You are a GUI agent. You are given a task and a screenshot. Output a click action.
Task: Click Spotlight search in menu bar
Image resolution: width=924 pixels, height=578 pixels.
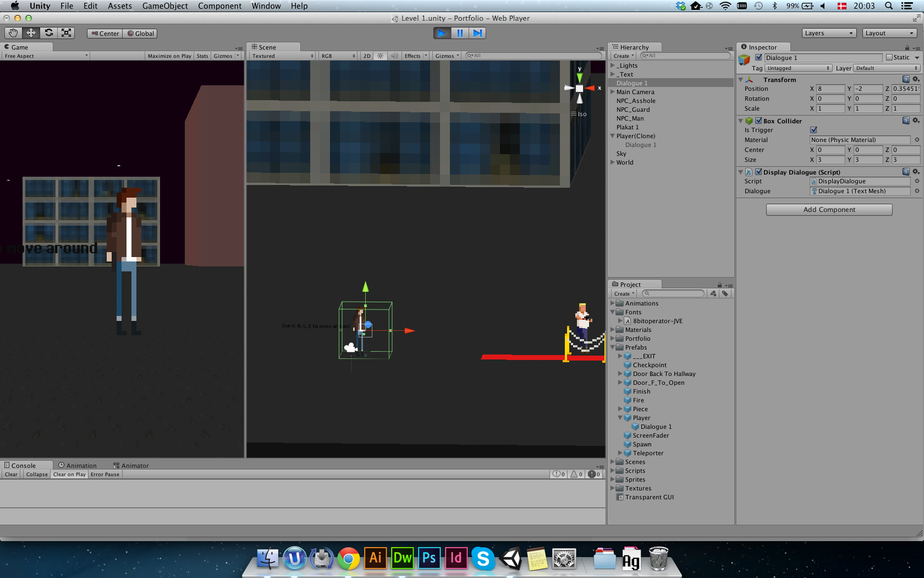click(x=889, y=6)
